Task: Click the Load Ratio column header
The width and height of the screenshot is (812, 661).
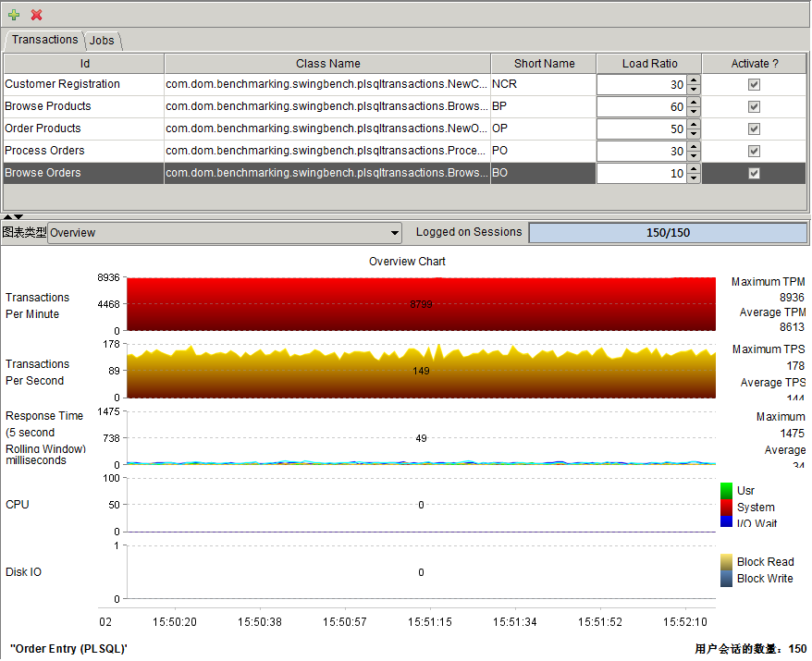Action: tap(649, 64)
